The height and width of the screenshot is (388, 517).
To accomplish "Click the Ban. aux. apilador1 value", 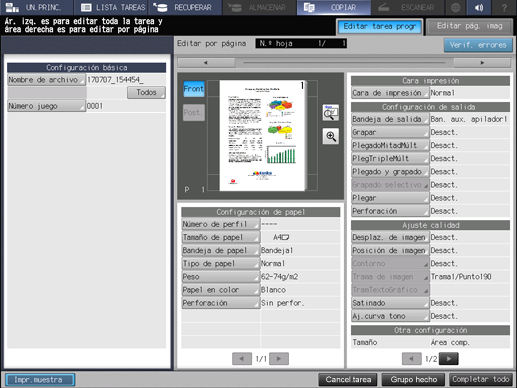I will (x=469, y=119).
